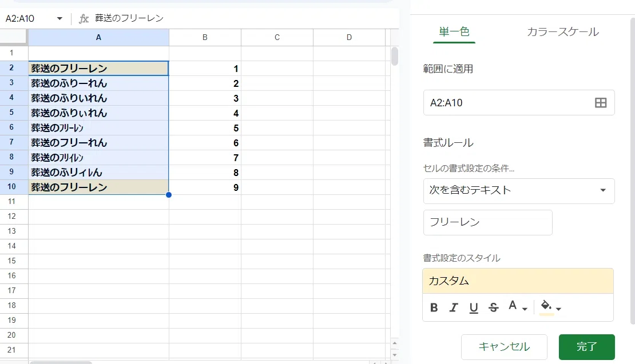Select row 21 header
The image size is (635, 364).
coord(14,350)
